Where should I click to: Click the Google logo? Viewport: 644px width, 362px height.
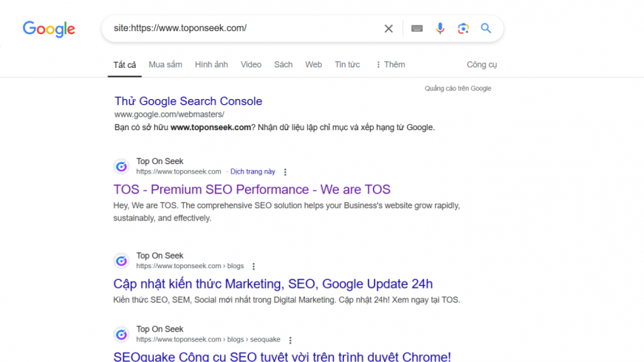point(49,29)
